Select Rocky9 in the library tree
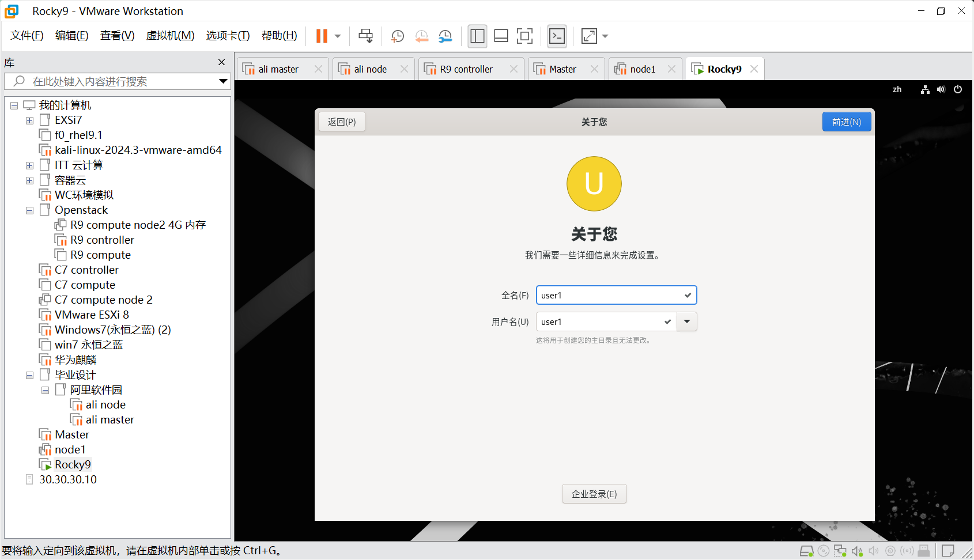Image resolution: width=974 pixels, height=560 pixels. (73, 464)
